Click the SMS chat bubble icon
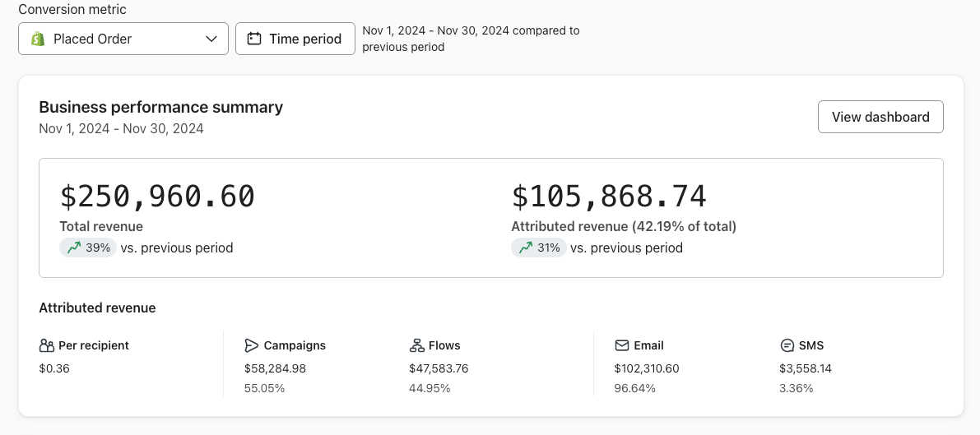Viewport: 980px width, 435px height. point(787,345)
